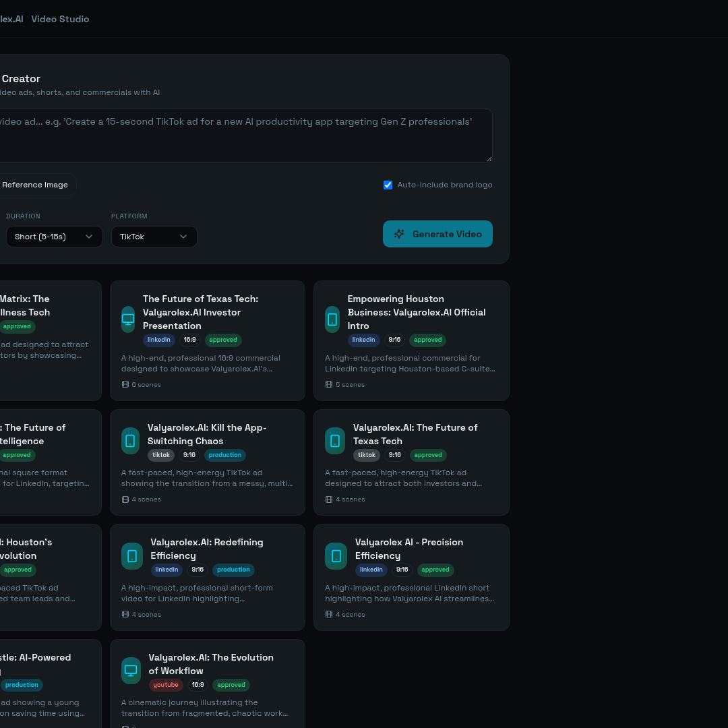This screenshot has width=728, height=728.
Task: Click film icon on Precision Efficiency card
Action: pyautogui.click(x=329, y=614)
